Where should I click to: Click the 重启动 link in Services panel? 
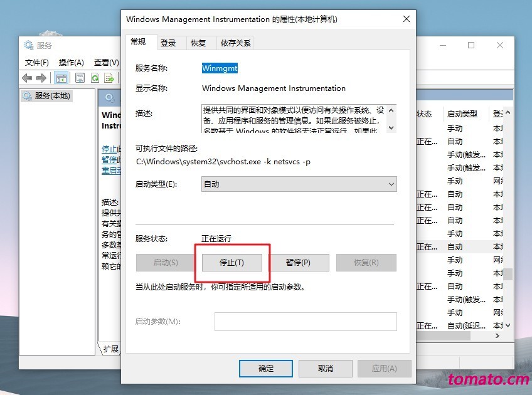pyautogui.click(x=111, y=170)
